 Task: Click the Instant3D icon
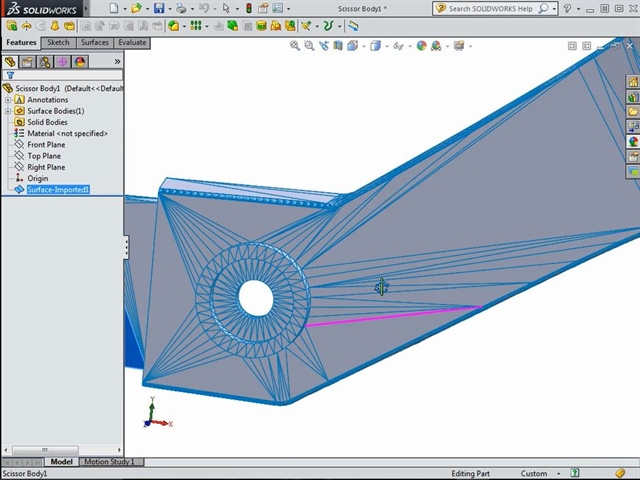point(353,26)
